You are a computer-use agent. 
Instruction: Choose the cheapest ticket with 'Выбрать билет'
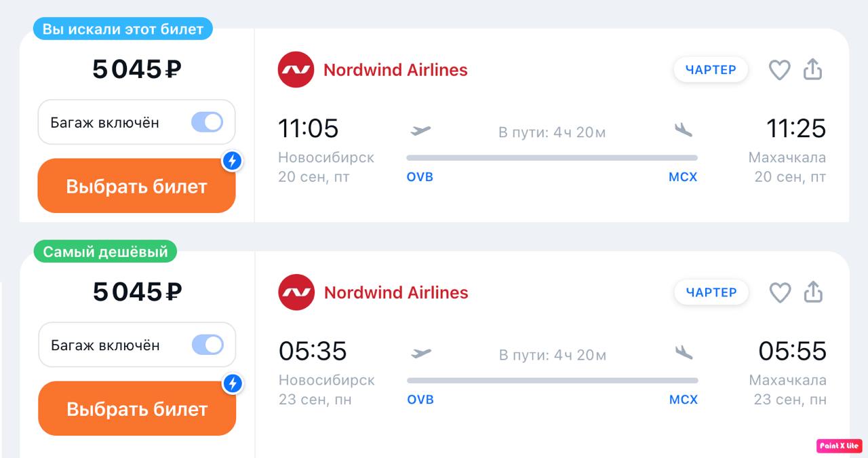[137, 409]
